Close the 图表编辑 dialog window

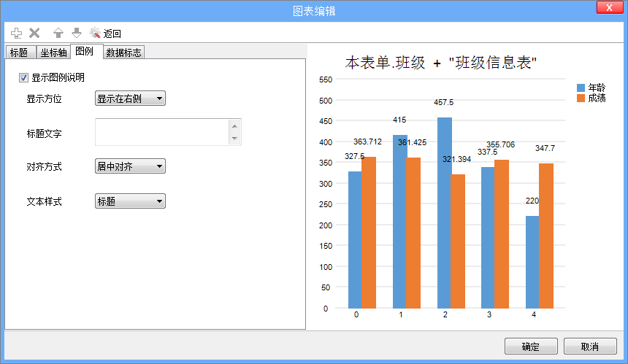click(x=610, y=7)
